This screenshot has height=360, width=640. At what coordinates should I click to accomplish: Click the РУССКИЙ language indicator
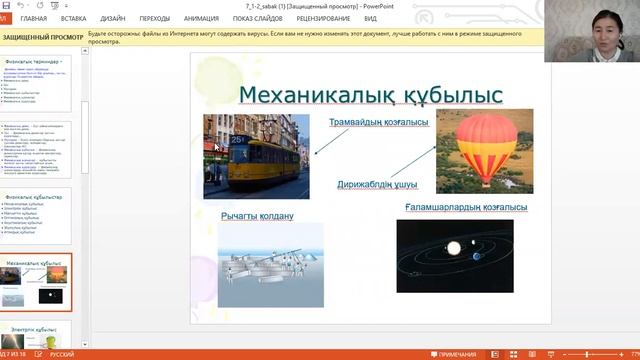coord(62,354)
